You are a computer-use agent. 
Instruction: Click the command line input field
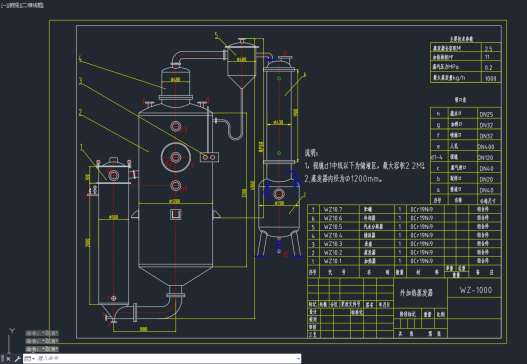(165, 359)
